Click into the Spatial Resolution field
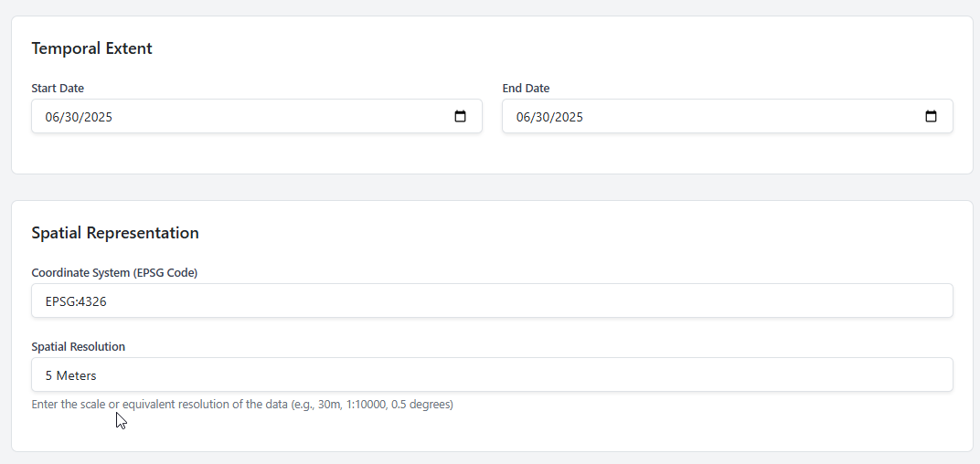Screen dimensions: 980x464 492,374
